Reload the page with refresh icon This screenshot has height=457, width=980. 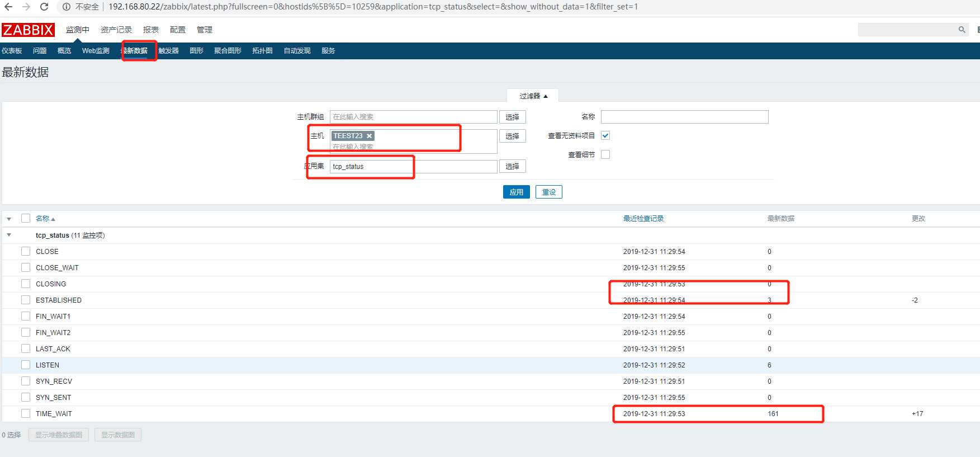pos(44,7)
